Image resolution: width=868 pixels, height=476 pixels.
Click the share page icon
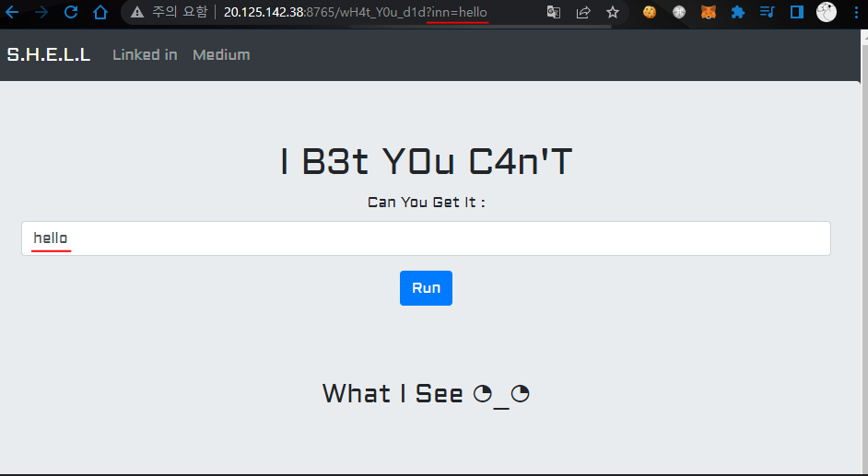[x=583, y=12]
